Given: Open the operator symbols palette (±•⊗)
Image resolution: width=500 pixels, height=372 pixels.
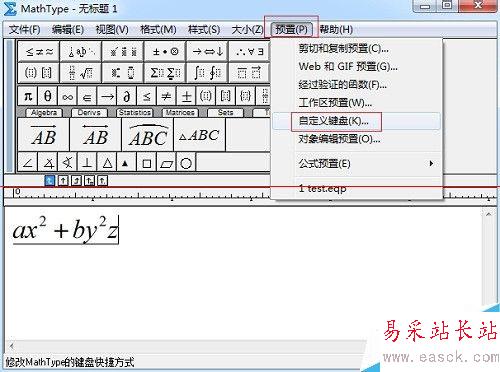Looking at the screenshot, I should (x=165, y=52).
